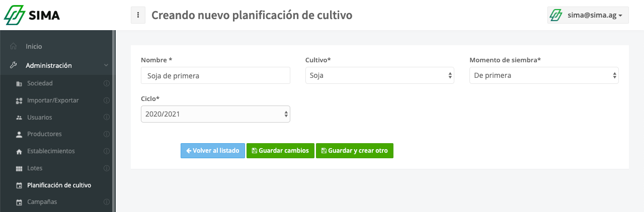Viewport: 644px width, 212px height.
Task: Click the info icon next to Sociedad
Action: point(106,83)
